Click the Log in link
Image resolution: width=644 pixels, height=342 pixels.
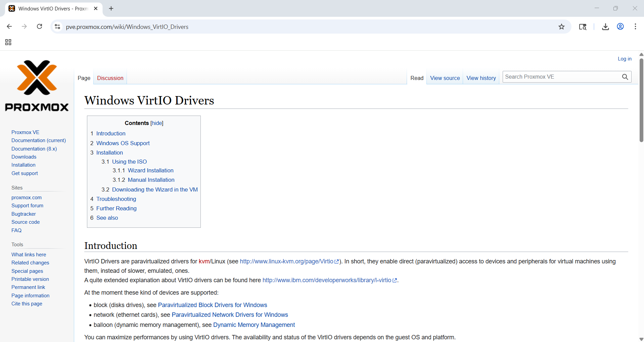(x=625, y=59)
